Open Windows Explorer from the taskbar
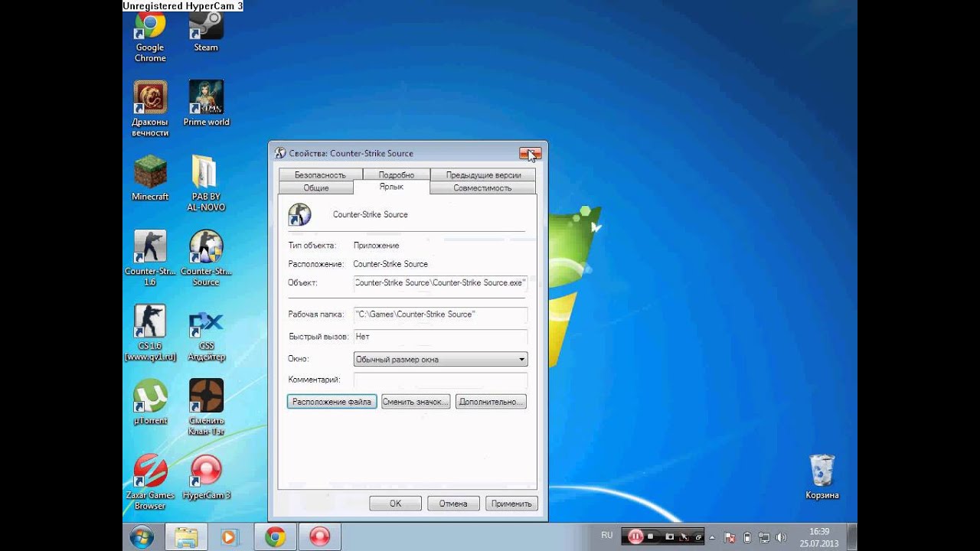The height and width of the screenshot is (551, 980). coord(185,537)
